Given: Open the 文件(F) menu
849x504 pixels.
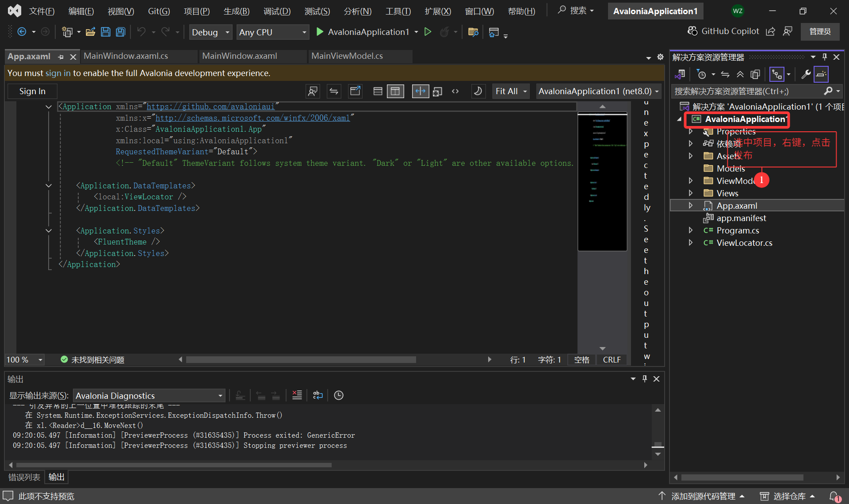Looking at the screenshot, I should pyautogui.click(x=42, y=11).
